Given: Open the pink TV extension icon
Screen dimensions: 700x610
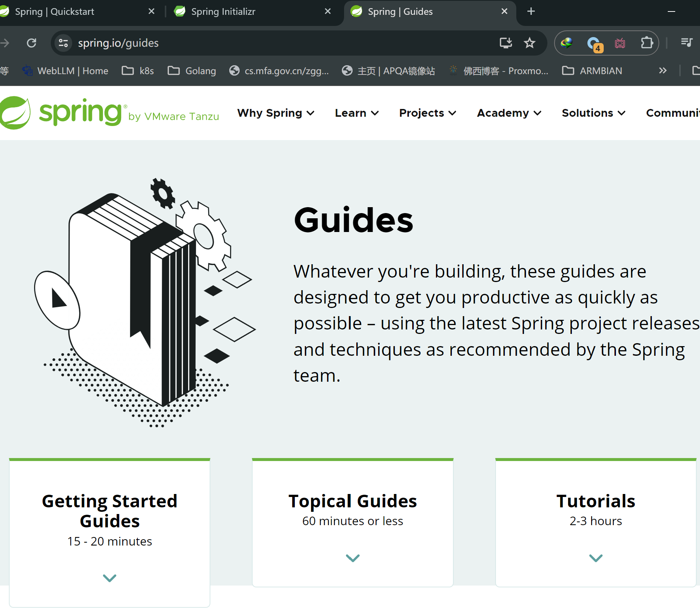Looking at the screenshot, I should pyautogui.click(x=620, y=43).
